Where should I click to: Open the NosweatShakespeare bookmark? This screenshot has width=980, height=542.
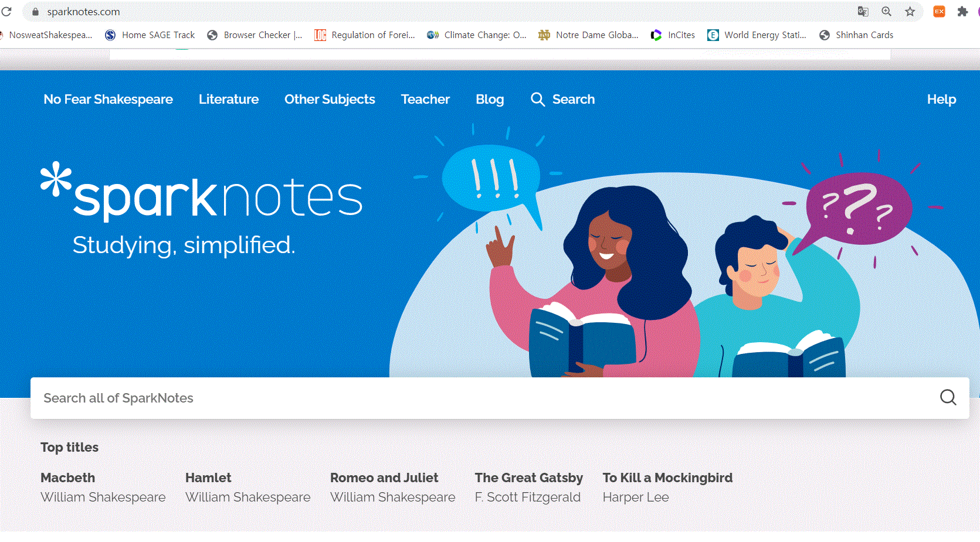pyautogui.click(x=47, y=35)
